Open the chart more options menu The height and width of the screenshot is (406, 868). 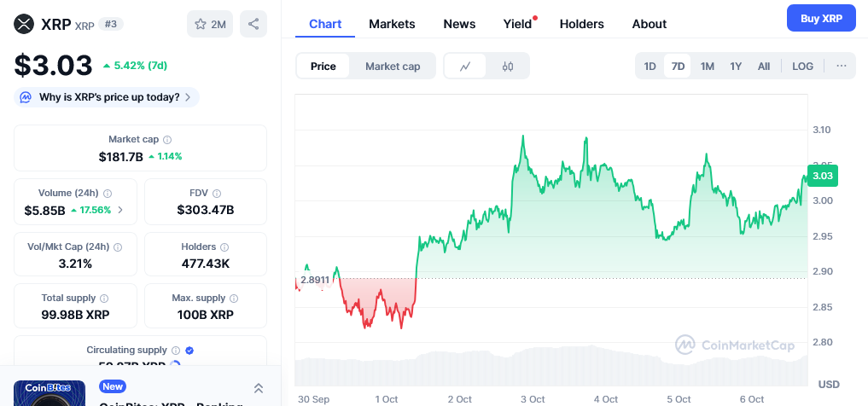841,67
